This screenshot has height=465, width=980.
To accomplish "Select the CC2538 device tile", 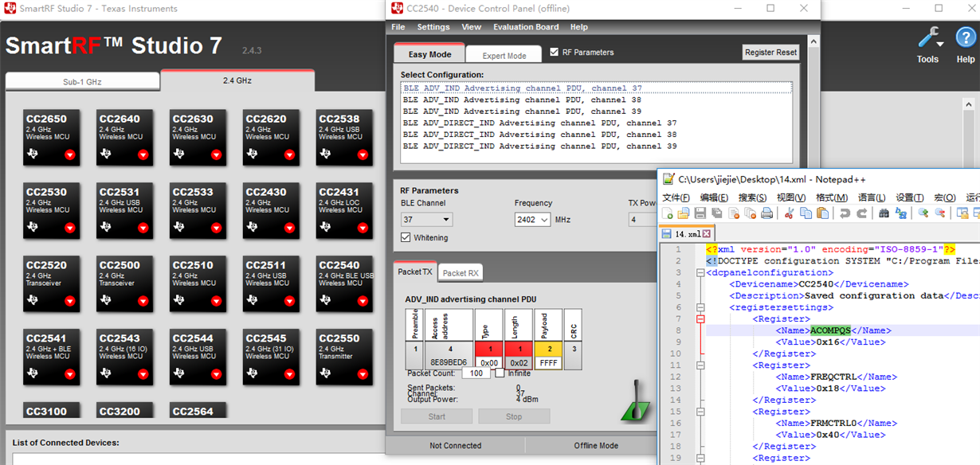I will coord(344,138).
